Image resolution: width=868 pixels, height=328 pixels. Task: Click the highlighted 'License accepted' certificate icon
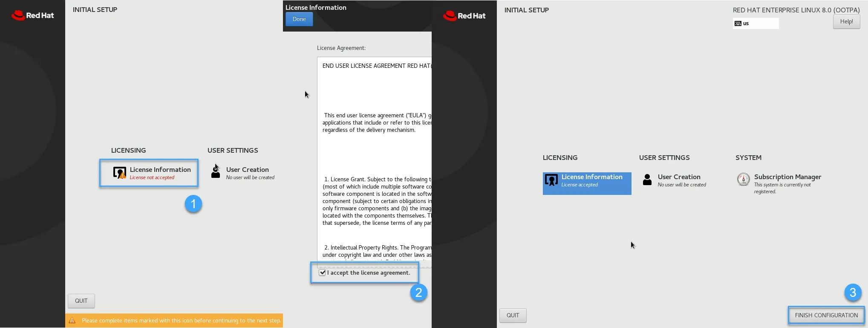[x=551, y=180]
